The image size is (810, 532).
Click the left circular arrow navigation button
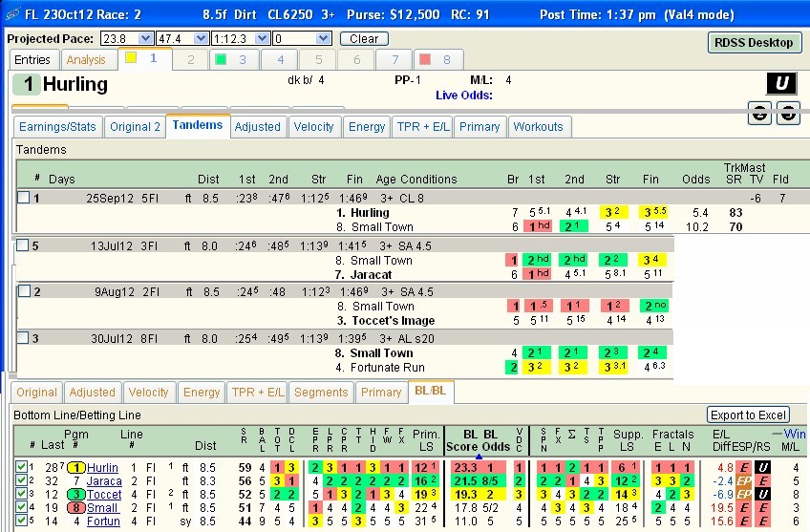(759, 113)
